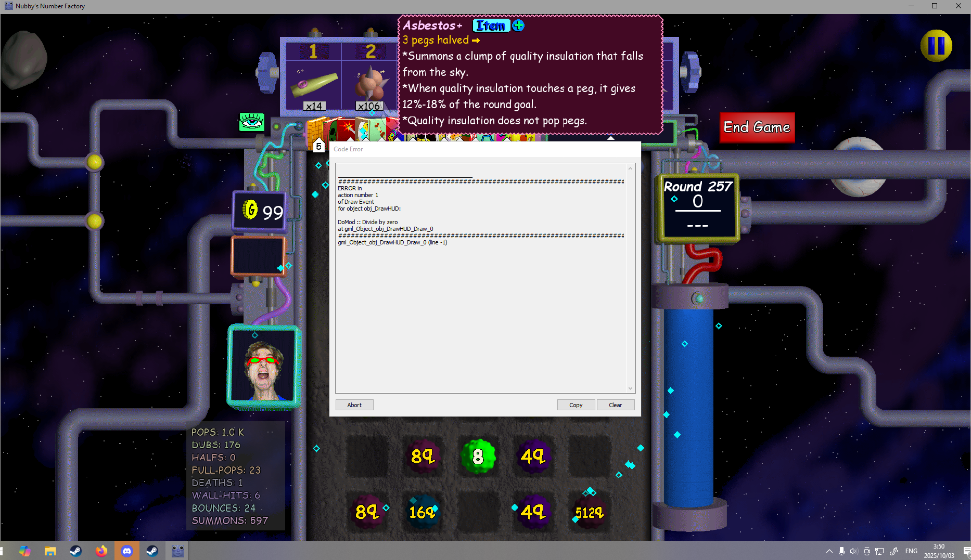Viewport: 971px width, 560px height.
Task: Click the Nubby's Number Factory taskbar icon
Action: [x=178, y=551]
